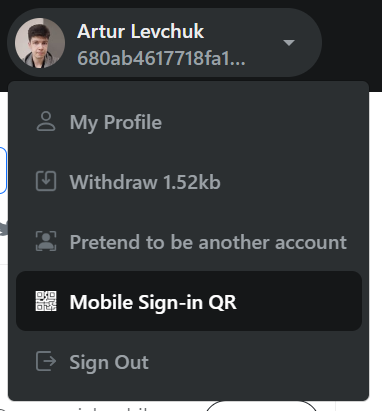Screen dimensions: 382x411
Task: Click the QR code icon
Action: pos(46,301)
